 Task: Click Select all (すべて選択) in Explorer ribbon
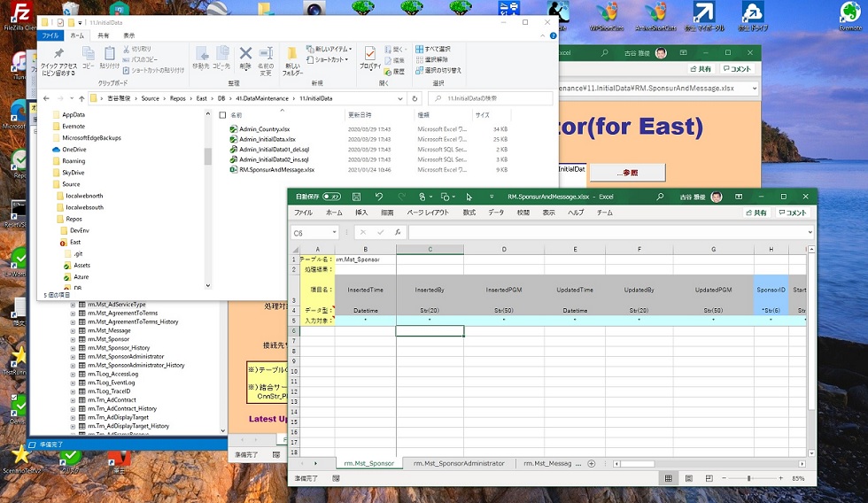point(433,49)
